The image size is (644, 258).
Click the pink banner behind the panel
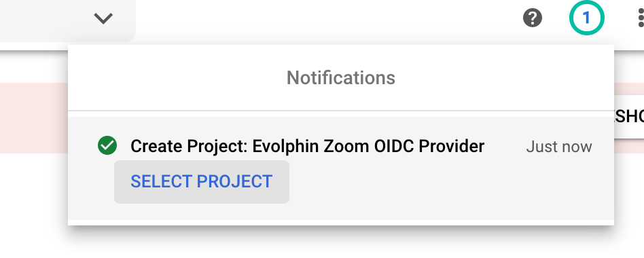[x=34, y=118]
